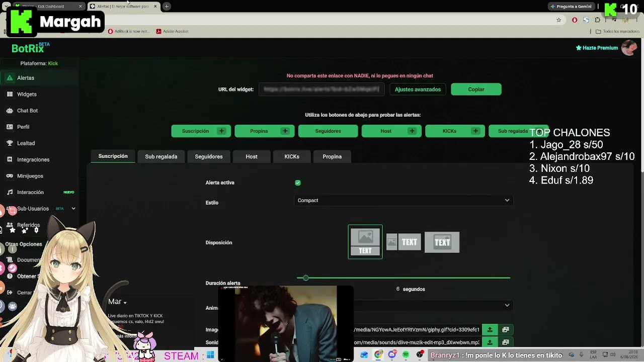Open Ajustes avanzados
The width and height of the screenshot is (644, 362).
(418, 89)
